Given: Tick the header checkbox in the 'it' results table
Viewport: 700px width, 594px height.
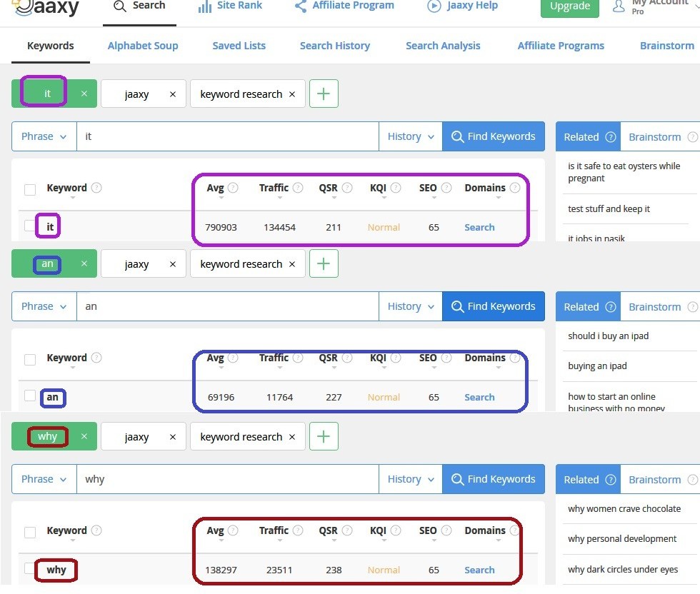Looking at the screenshot, I should coord(30,189).
